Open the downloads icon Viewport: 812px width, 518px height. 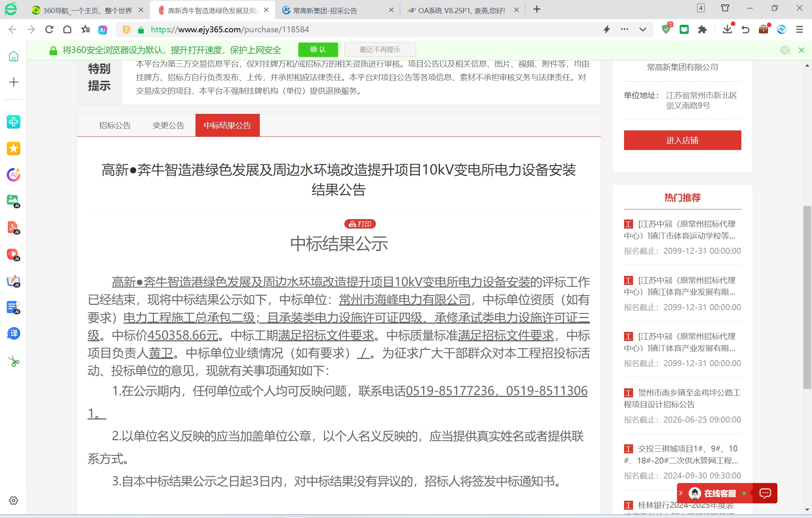(727, 29)
